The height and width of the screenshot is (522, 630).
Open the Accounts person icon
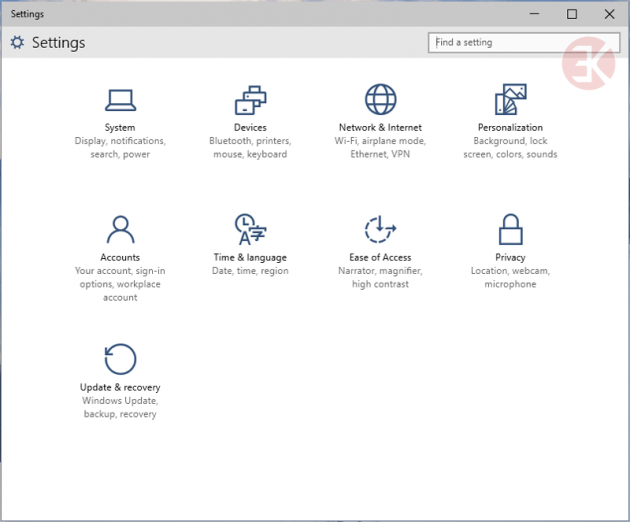120,229
